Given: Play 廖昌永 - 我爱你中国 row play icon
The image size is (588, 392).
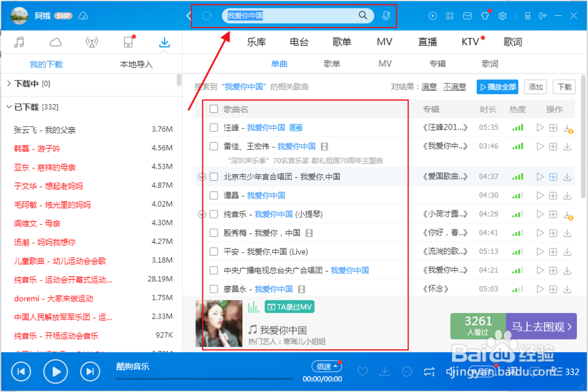Looking at the screenshot, I should click(x=540, y=289).
